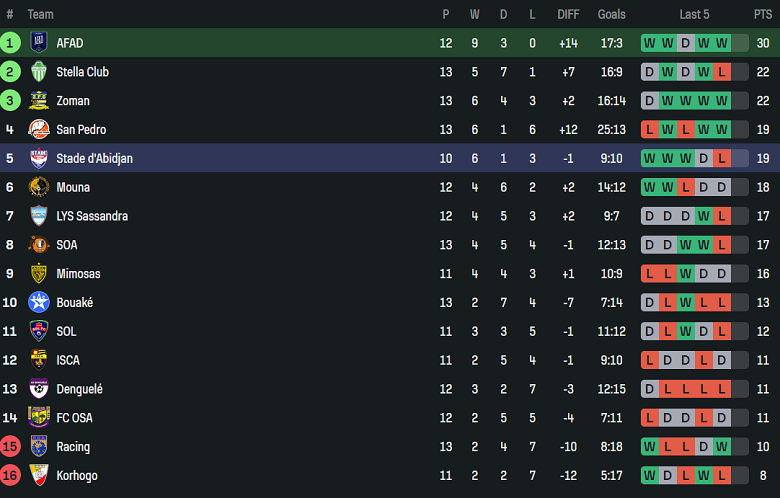Click the Racing club crest icon

pos(39,446)
